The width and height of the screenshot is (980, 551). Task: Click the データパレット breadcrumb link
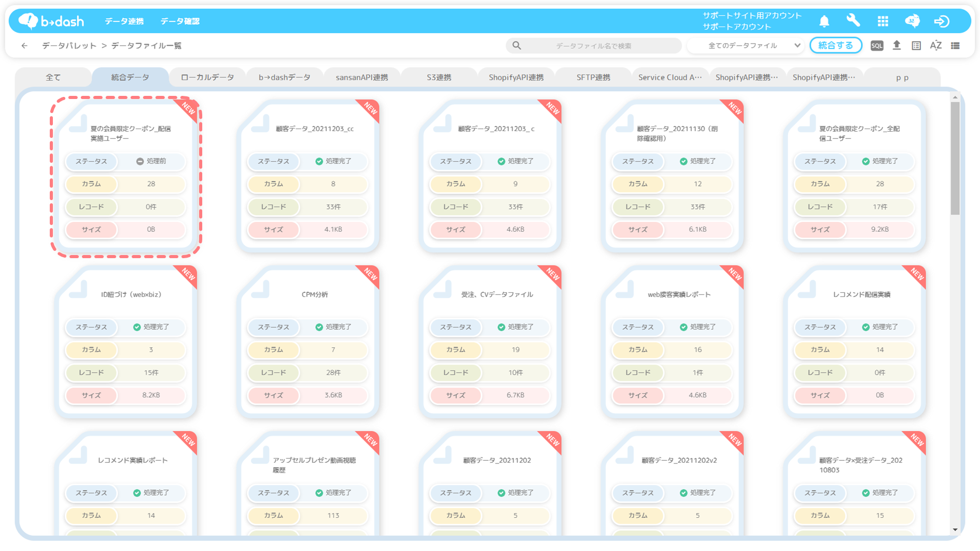coord(69,46)
